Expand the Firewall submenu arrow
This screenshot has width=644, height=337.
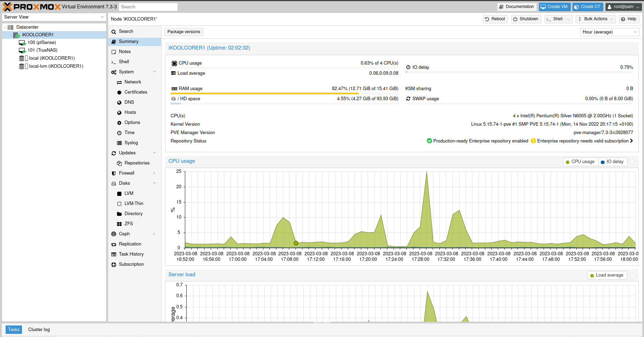pyautogui.click(x=155, y=173)
